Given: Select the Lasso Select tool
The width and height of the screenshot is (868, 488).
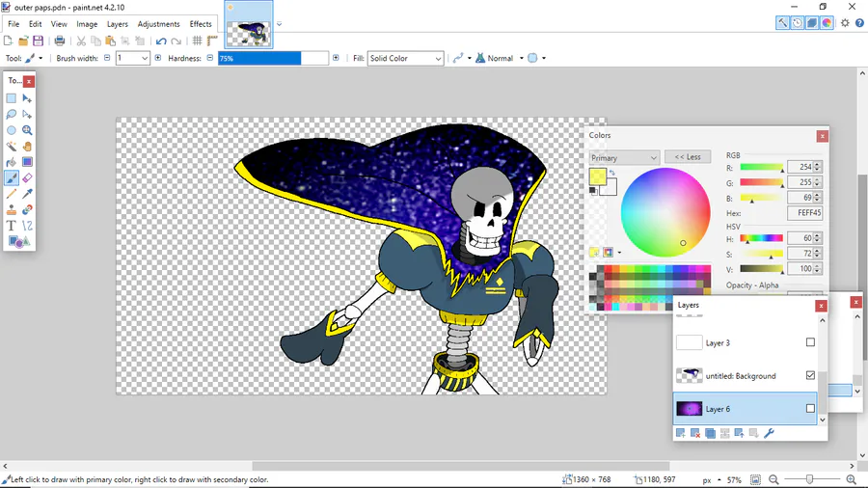Looking at the screenshot, I should click(11, 115).
